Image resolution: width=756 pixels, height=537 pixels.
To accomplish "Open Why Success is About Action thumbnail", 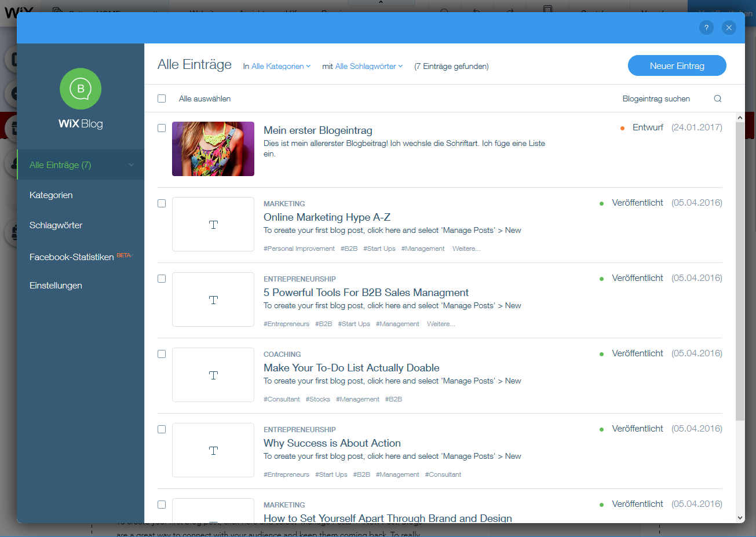I will (213, 450).
